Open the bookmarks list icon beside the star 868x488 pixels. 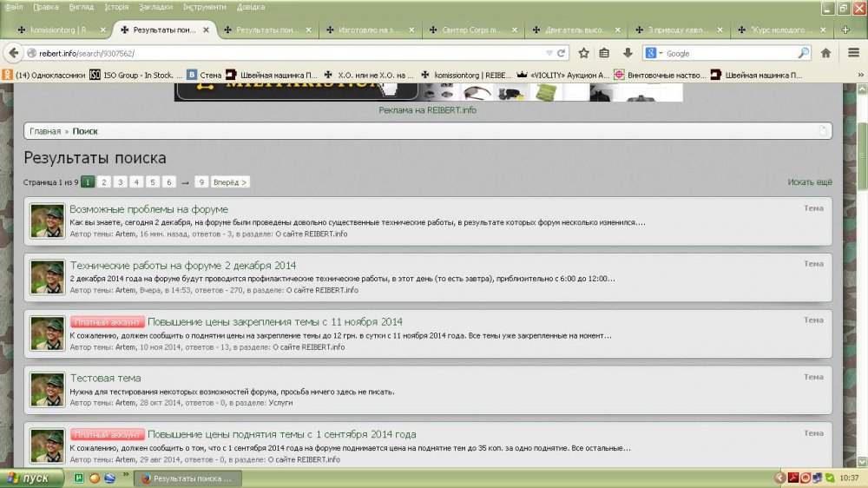605,53
